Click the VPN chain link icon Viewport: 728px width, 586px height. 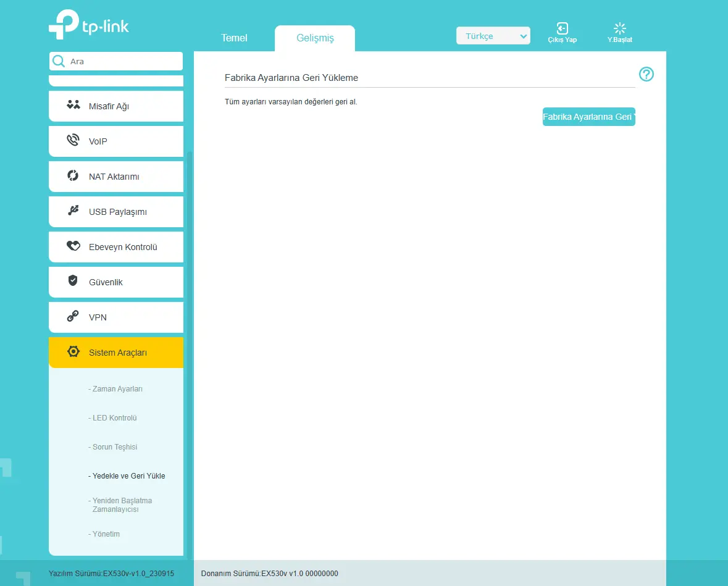click(x=73, y=316)
